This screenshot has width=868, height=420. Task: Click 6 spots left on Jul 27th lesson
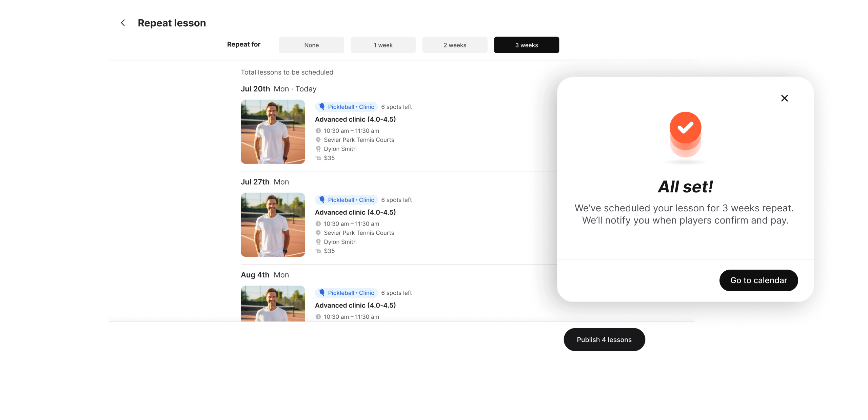[x=396, y=200]
